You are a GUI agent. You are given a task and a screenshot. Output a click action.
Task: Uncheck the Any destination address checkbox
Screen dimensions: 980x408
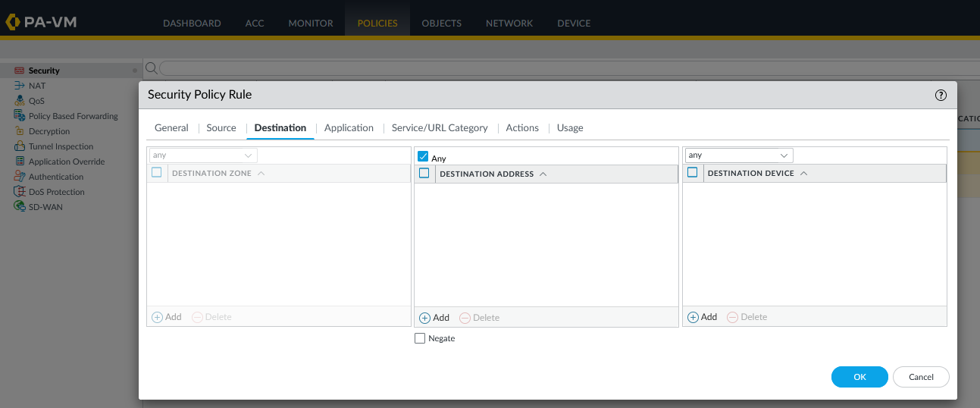[x=423, y=157]
